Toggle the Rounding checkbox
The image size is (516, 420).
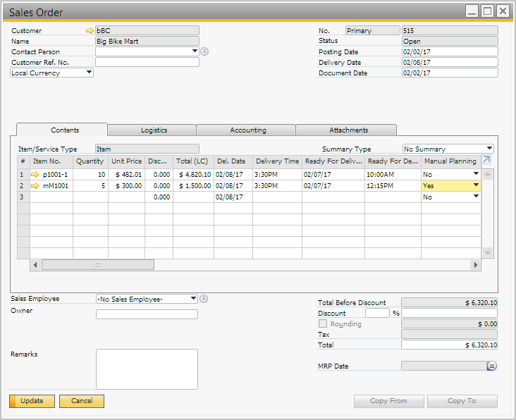click(323, 323)
